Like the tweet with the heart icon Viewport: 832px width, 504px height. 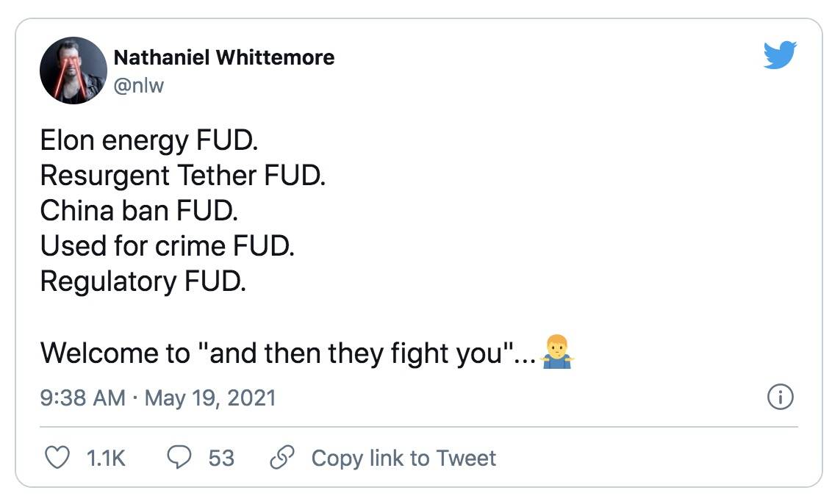click(57, 457)
